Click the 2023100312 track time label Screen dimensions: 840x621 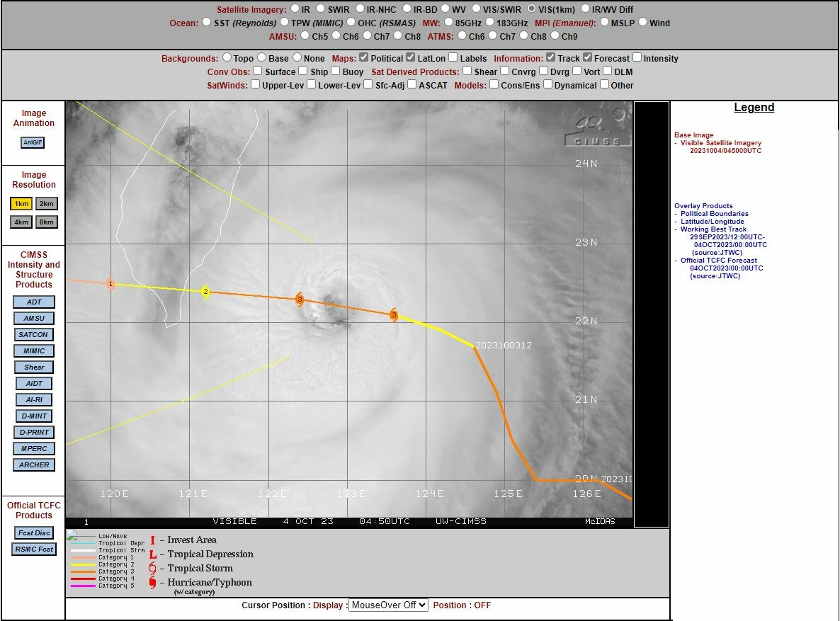(x=504, y=346)
